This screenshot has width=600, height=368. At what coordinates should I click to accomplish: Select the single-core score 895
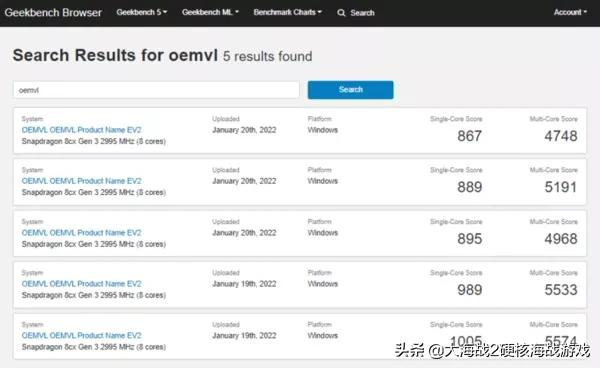[x=470, y=239]
